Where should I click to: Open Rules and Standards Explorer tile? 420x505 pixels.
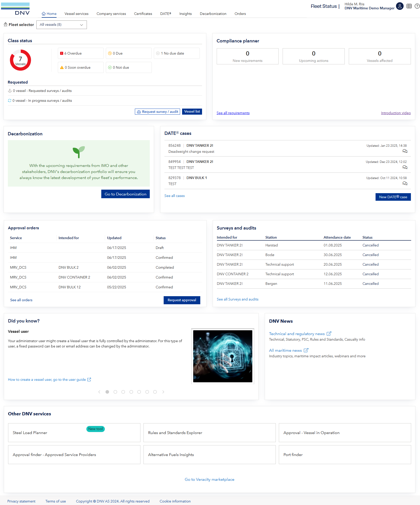pyautogui.click(x=210, y=433)
